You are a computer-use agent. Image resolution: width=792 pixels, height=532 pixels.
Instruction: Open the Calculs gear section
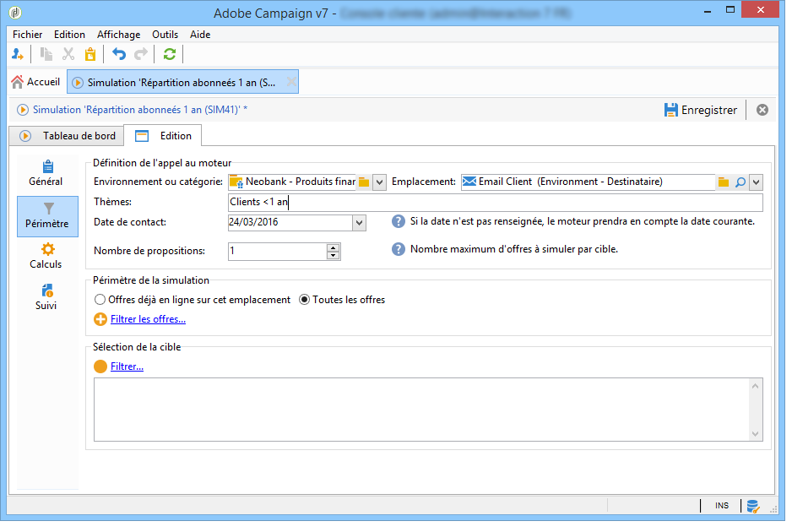(46, 256)
